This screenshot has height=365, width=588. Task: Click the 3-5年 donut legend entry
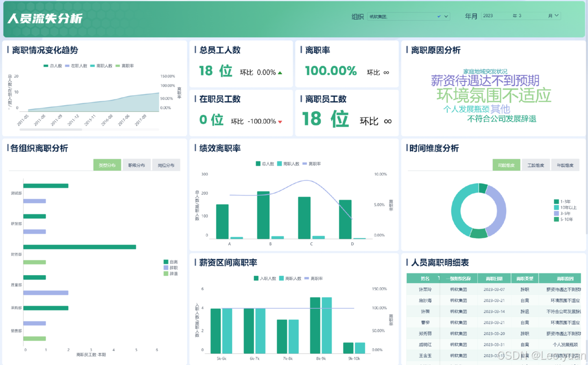(562, 213)
